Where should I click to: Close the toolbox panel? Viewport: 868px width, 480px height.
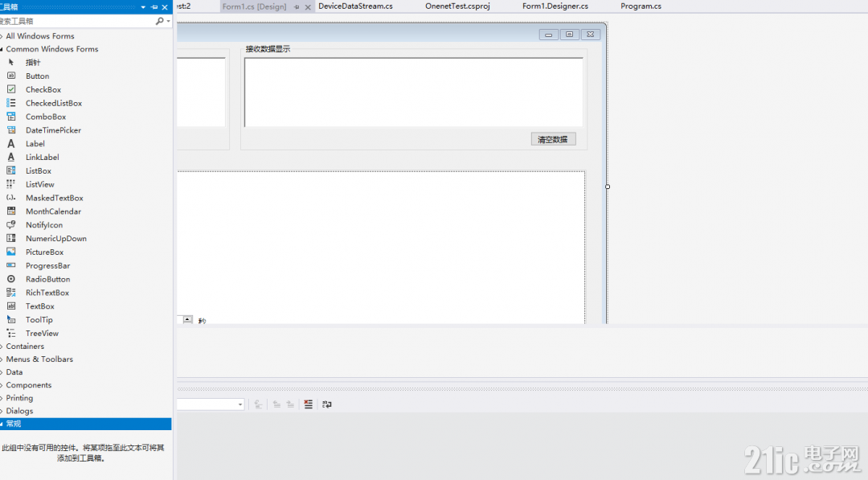click(x=165, y=7)
